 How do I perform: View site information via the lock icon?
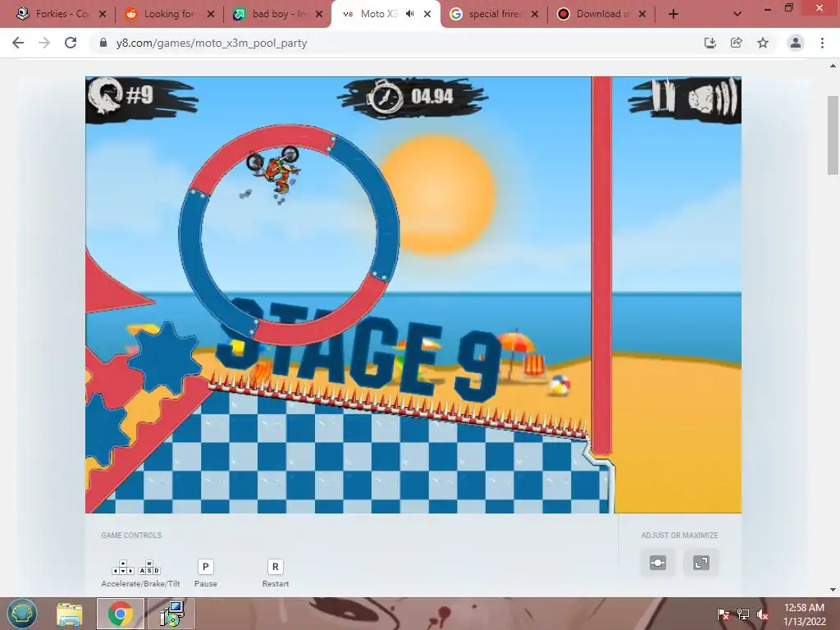point(103,43)
